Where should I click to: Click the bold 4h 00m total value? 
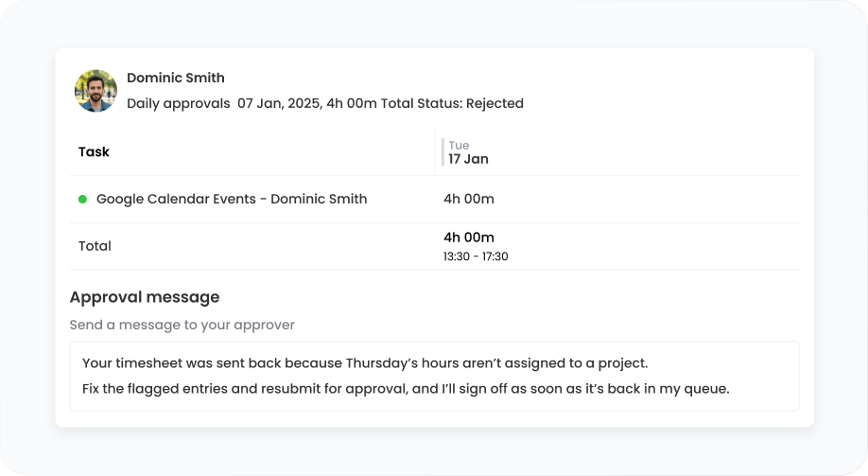[x=469, y=238]
